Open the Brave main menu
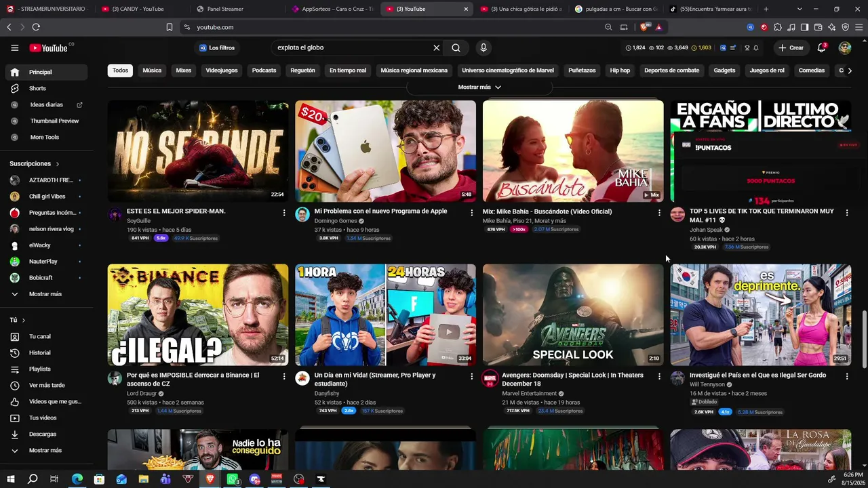The width and height of the screenshot is (868, 488). pyautogui.click(x=859, y=27)
